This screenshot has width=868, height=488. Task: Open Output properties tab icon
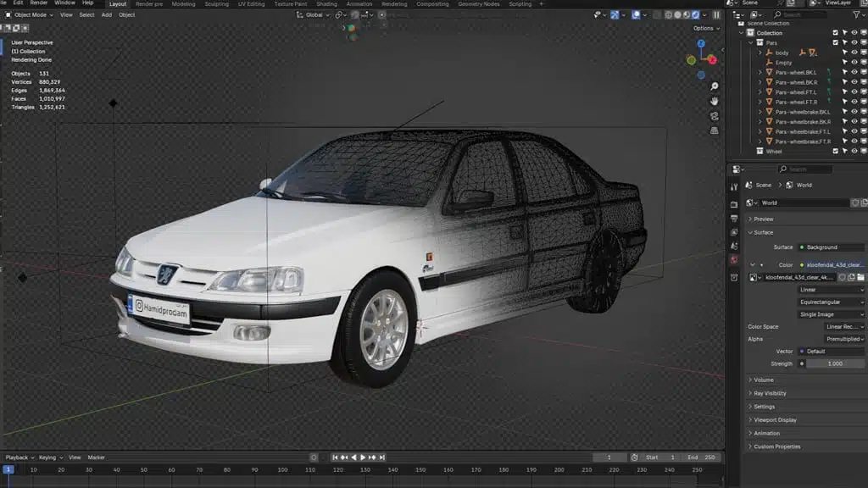[734, 219]
